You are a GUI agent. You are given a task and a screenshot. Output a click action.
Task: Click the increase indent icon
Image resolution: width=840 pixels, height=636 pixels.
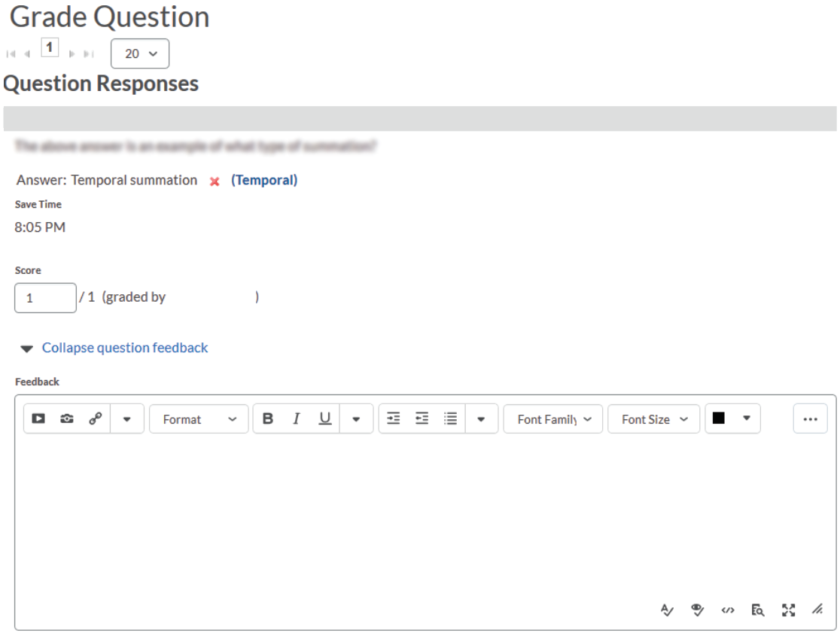pos(393,418)
